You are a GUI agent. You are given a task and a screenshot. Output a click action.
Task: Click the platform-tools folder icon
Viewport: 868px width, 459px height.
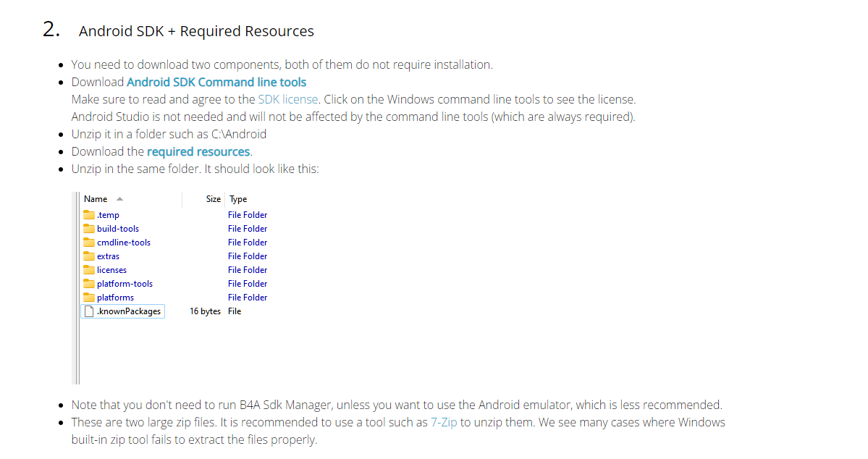(x=89, y=284)
